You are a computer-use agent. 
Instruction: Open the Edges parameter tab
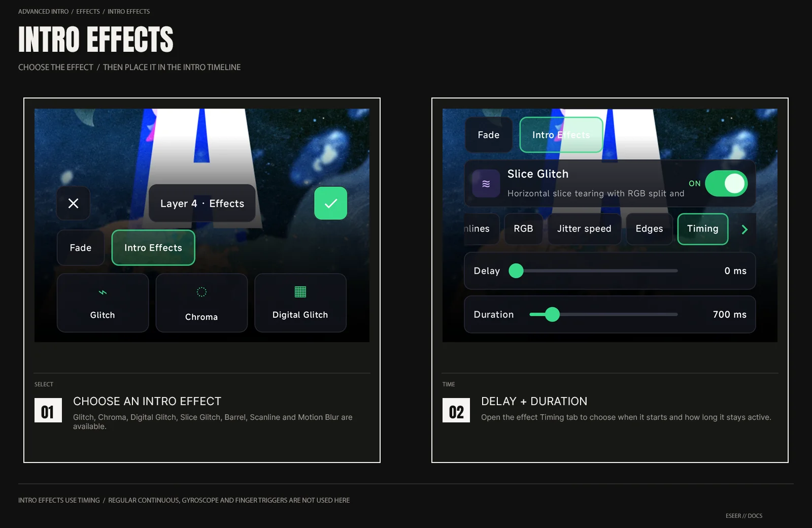(x=649, y=229)
